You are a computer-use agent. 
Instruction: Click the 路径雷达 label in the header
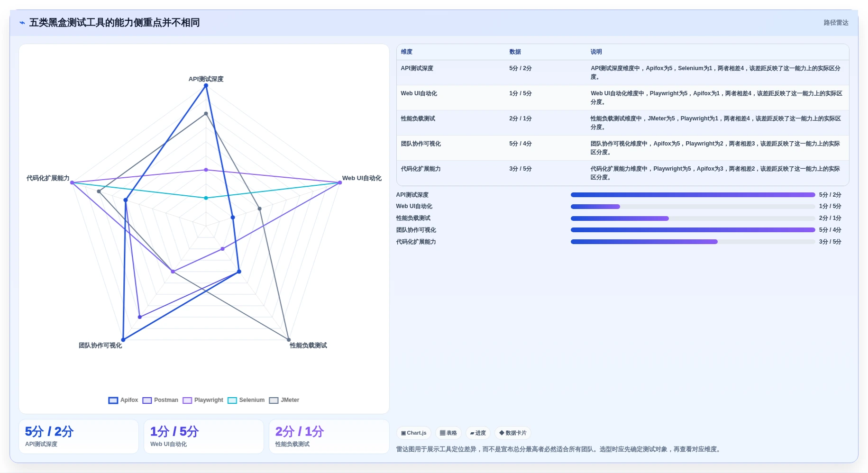coord(836,23)
